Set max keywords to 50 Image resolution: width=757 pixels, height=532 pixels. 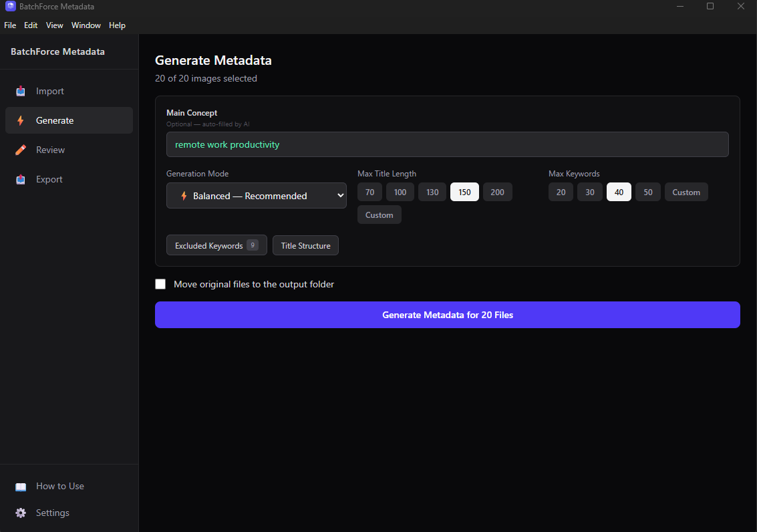pos(647,192)
